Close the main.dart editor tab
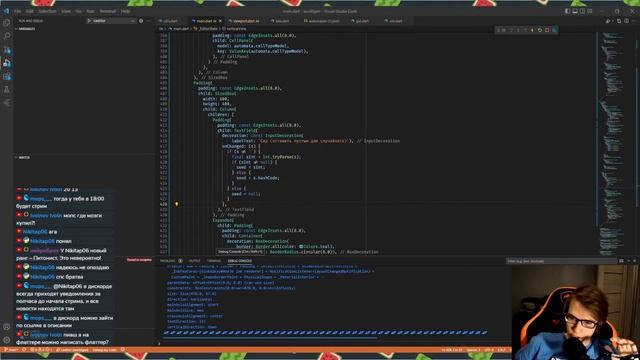Screen dimensions: 640x360 click(220, 21)
